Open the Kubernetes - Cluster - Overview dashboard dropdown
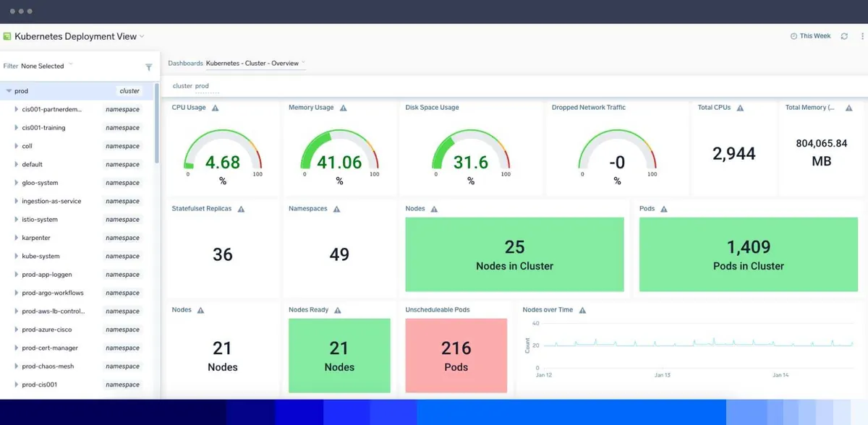 pyautogui.click(x=255, y=64)
